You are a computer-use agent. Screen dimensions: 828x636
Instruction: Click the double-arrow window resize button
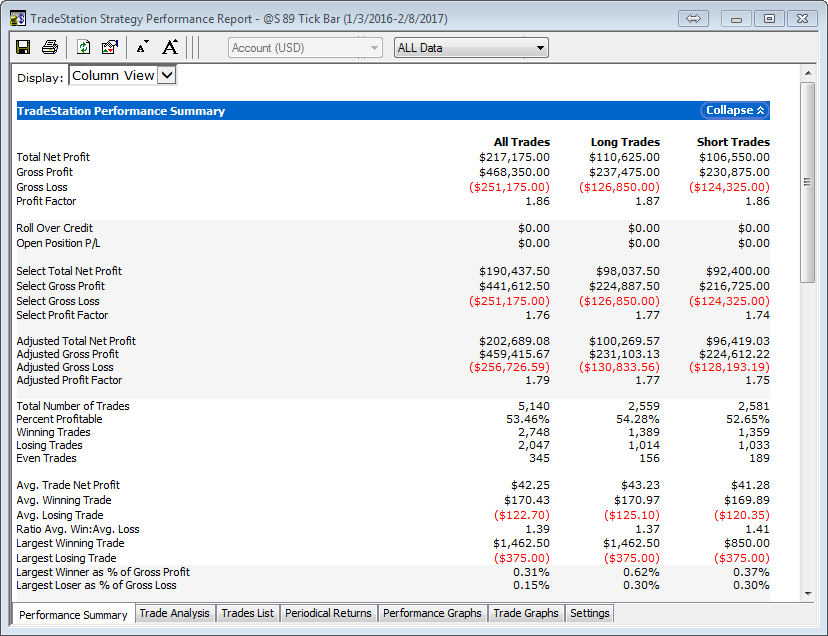[x=694, y=19]
